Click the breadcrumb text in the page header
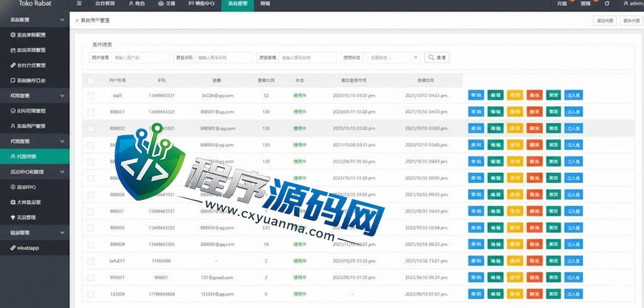 point(95,20)
